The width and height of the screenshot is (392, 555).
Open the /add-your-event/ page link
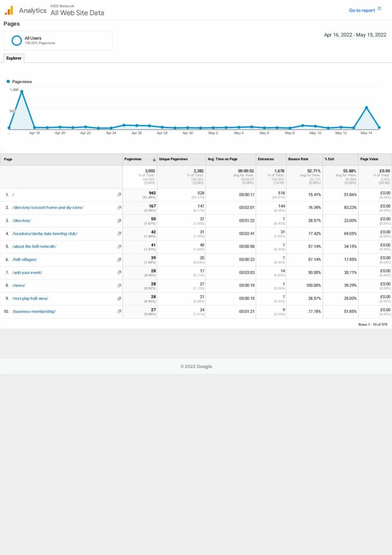click(27, 273)
